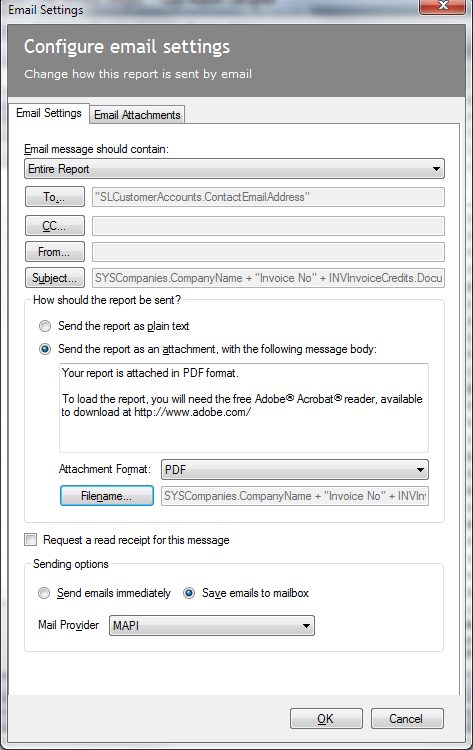Expand the Attachment Format PDF dropdown

coord(295,470)
